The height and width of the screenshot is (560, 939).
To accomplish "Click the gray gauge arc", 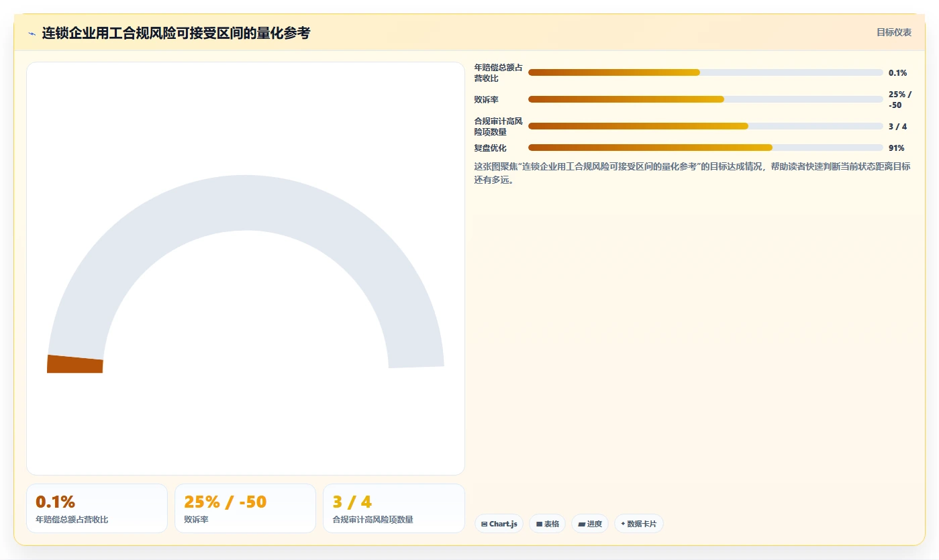I will 246,203.
